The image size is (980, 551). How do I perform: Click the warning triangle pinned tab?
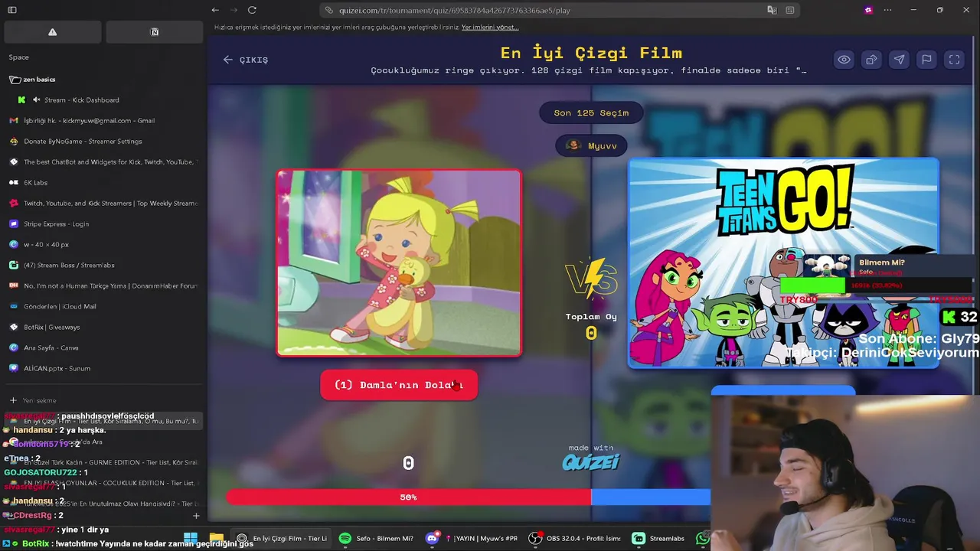tap(52, 32)
